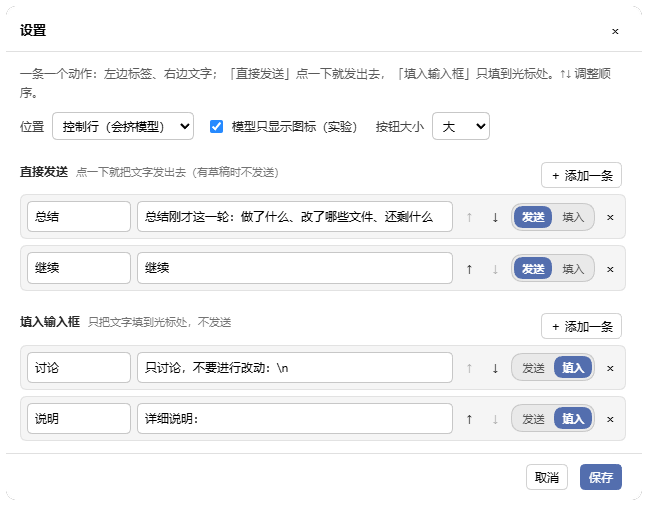648x506 pixels.
Task: Set 总结 row to 填入 mode
Action: (x=573, y=217)
